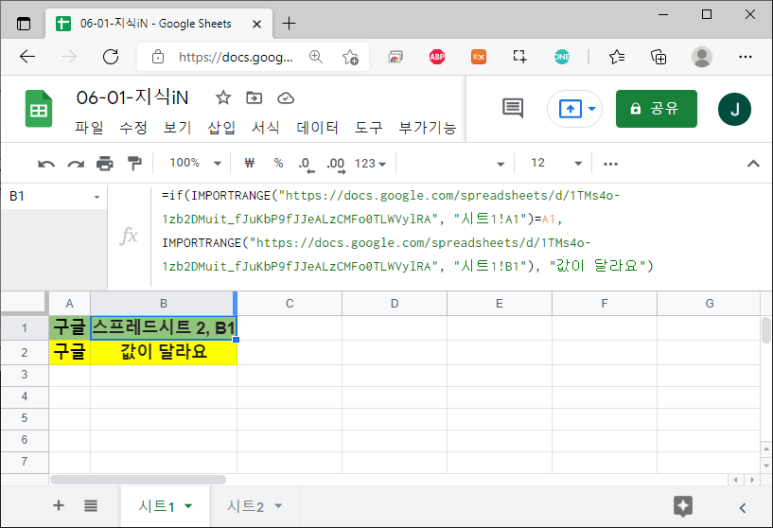773x528 pixels.
Task: Decrease decimal places button
Action: (306, 164)
